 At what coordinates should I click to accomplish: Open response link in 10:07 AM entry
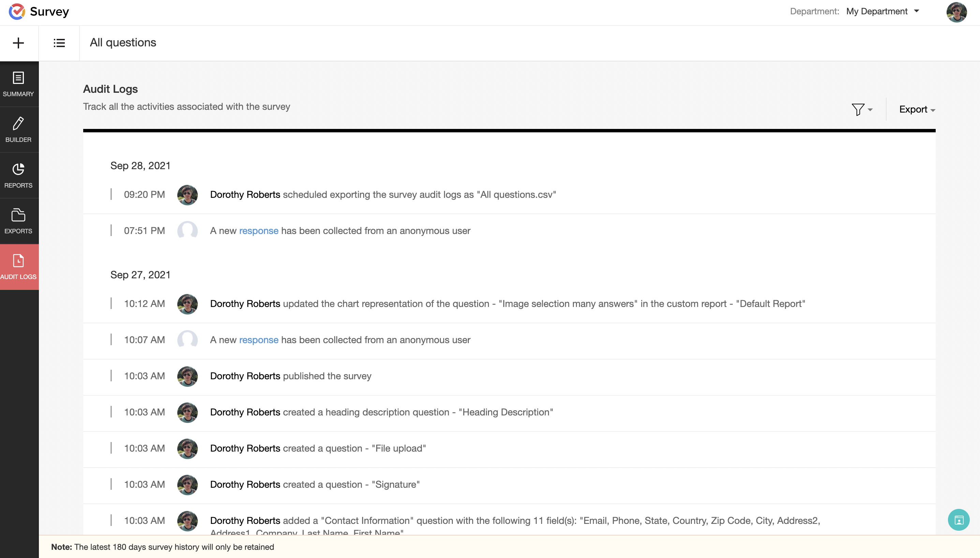[258, 340]
